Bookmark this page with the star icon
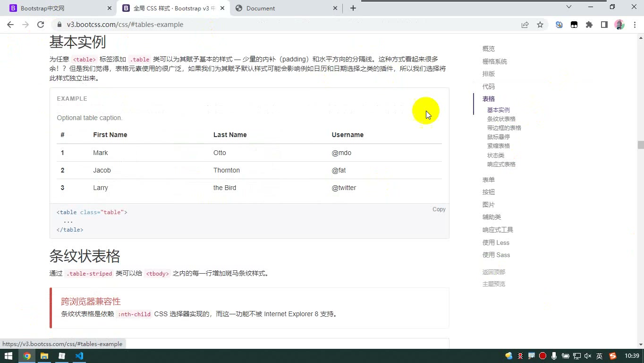The image size is (644, 363). [540, 25]
